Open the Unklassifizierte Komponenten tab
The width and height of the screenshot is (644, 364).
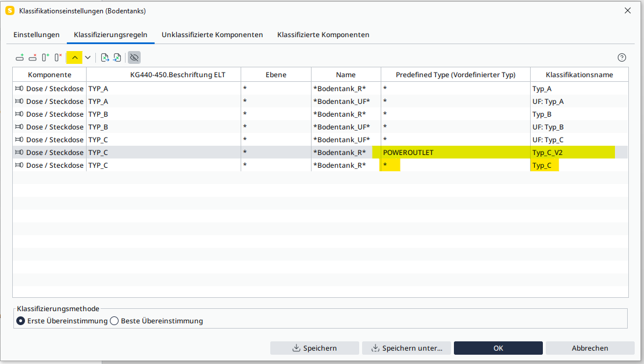[x=212, y=35]
